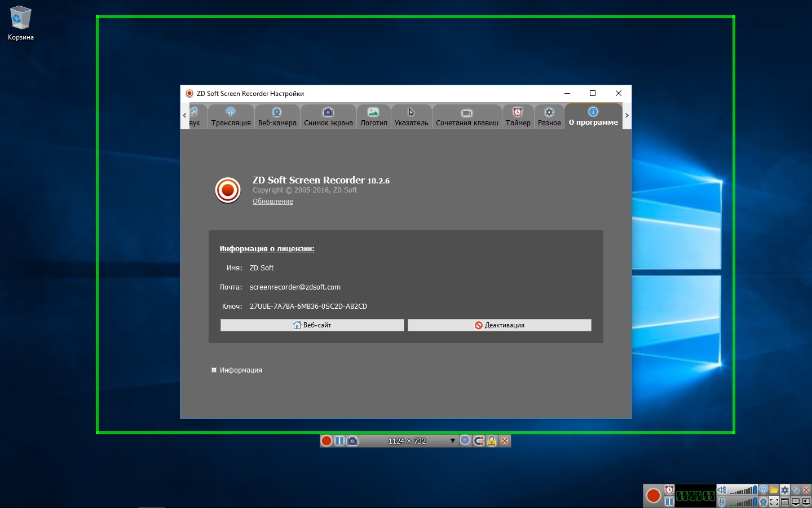Viewport: 812px width, 508px height.
Task: Take a screenshot with region toolbar camera icon
Action: click(x=352, y=441)
